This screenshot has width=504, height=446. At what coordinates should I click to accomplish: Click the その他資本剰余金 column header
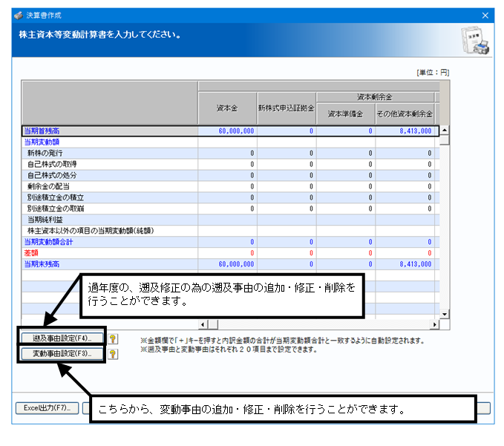tap(405, 114)
